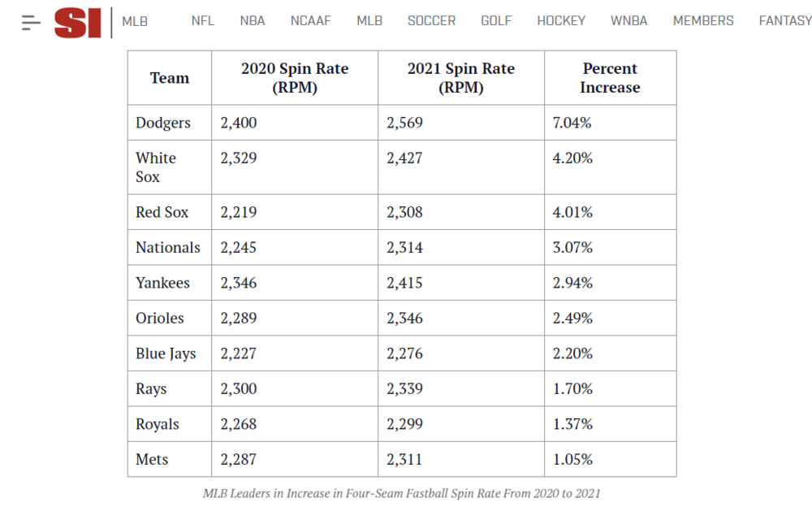
Task: Go to the NFL section
Action: click(x=203, y=21)
